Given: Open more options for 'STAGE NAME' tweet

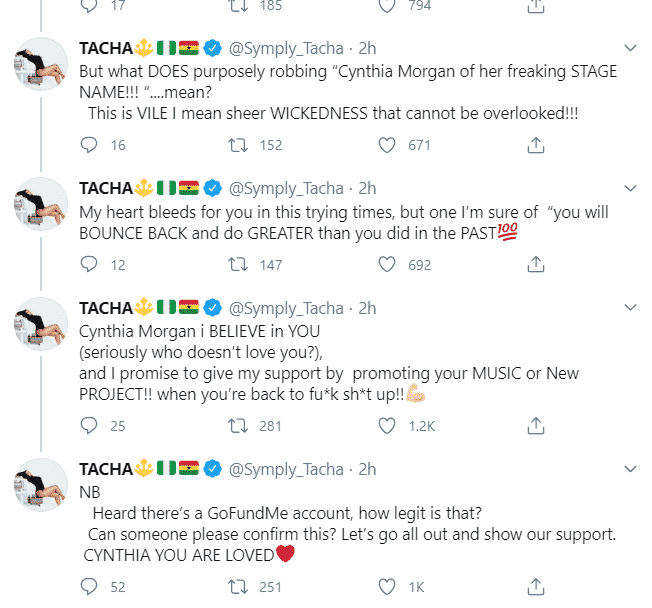Looking at the screenshot, I should [630, 48].
